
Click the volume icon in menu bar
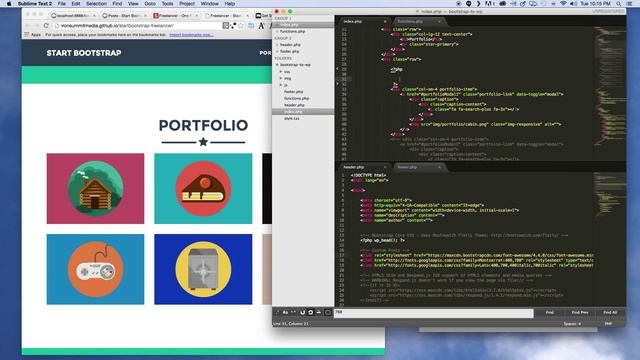pos(573,4)
